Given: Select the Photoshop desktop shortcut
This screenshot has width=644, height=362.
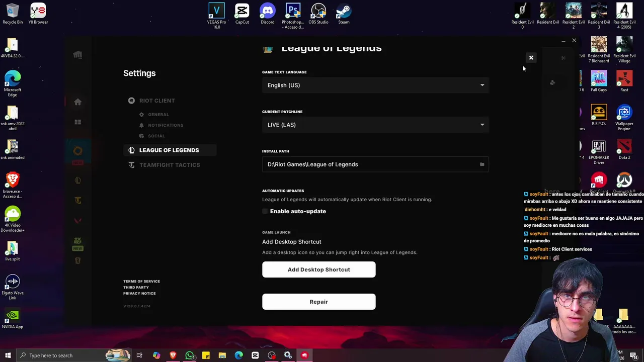Looking at the screenshot, I should coord(293,16).
